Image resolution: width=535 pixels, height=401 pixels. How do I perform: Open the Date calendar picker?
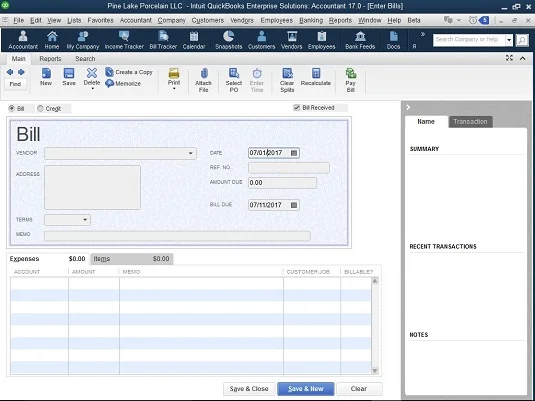294,153
